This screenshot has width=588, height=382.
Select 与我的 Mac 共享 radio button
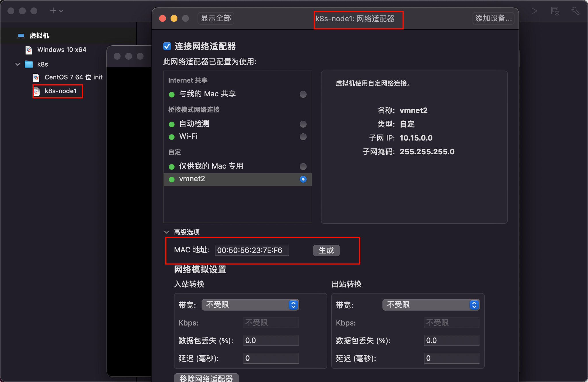(303, 94)
